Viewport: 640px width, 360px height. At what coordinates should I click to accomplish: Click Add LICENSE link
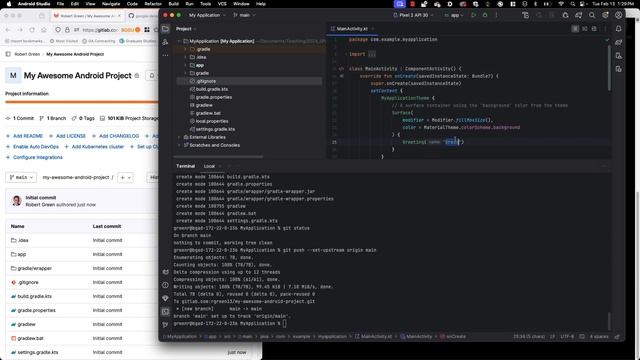[67, 136]
